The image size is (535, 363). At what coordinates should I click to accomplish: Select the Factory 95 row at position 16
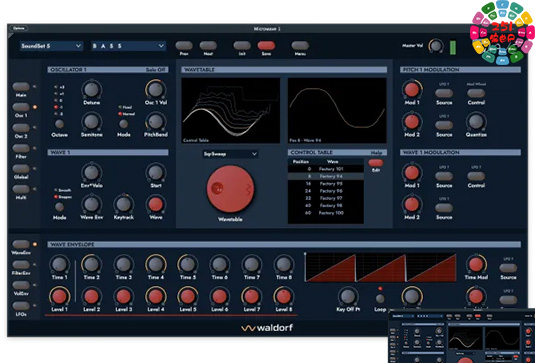tap(326, 184)
